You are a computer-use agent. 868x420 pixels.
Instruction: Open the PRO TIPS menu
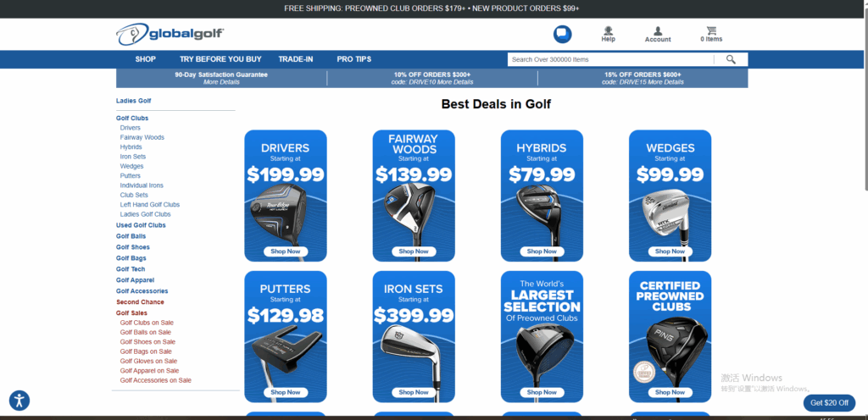pyautogui.click(x=353, y=59)
